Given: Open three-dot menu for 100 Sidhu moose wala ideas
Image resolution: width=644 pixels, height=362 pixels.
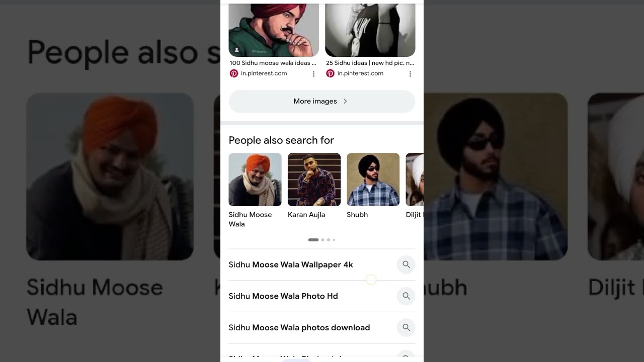Looking at the screenshot, I should pos(313,74).
